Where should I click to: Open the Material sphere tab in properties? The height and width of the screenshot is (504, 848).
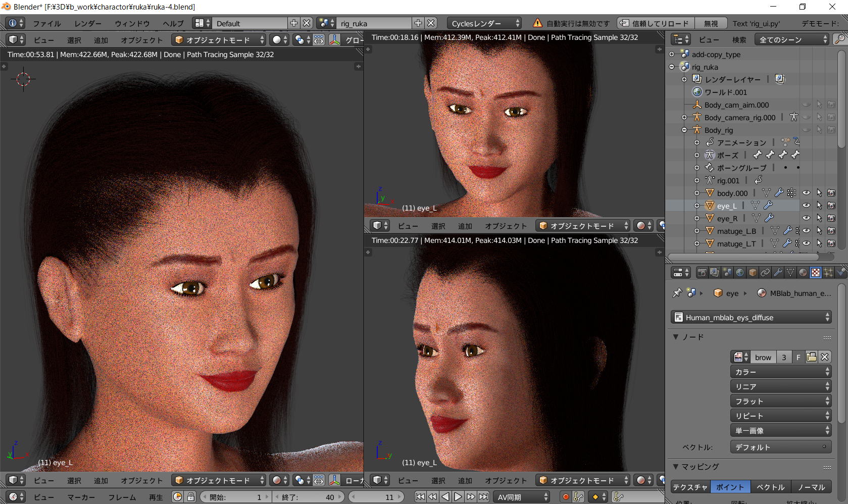[803, 273]
